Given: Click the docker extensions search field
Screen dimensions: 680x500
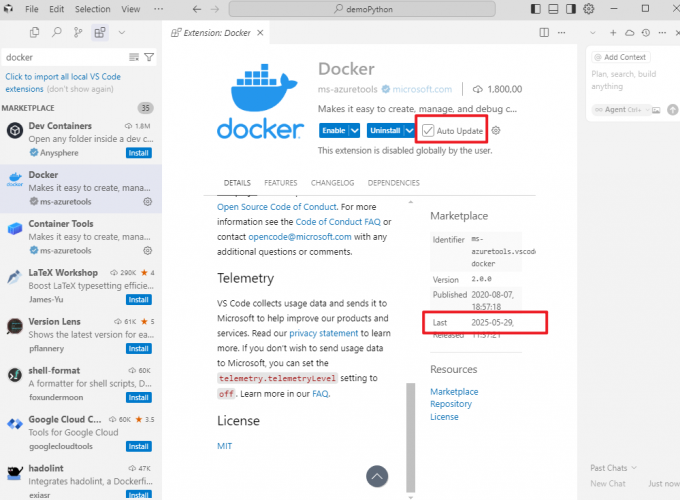Looking at the screenshot, I should point(65,57).
